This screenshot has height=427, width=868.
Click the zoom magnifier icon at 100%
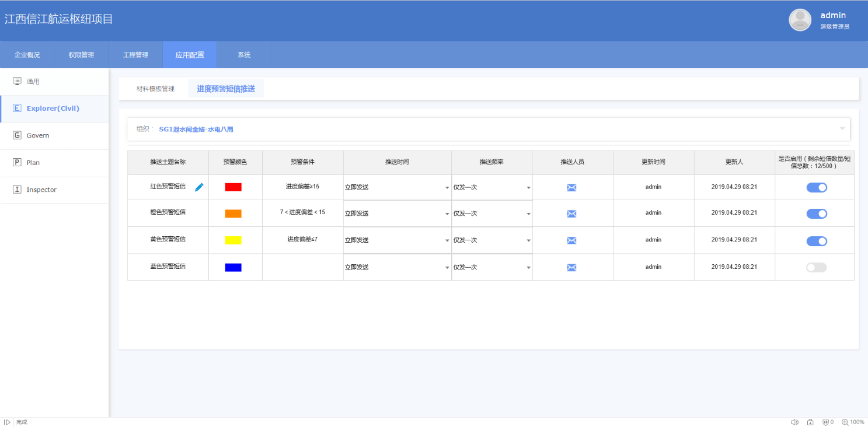[845, 422]
